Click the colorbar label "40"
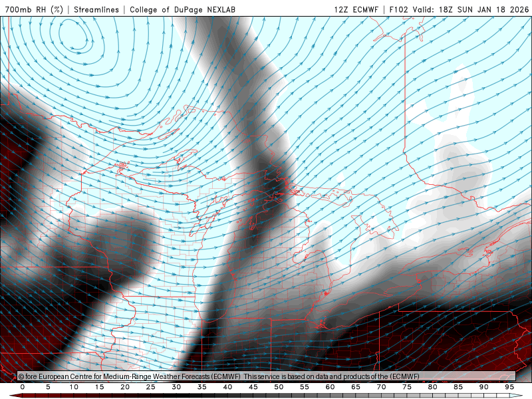This screenshot has width=532, height=399. pos(227,387)
